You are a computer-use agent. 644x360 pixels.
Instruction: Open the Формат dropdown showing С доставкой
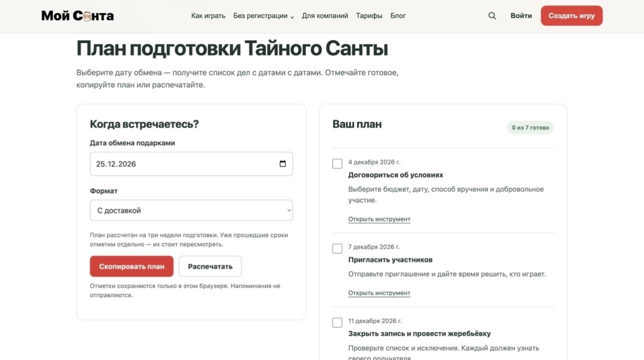click(x=191, y=210)
